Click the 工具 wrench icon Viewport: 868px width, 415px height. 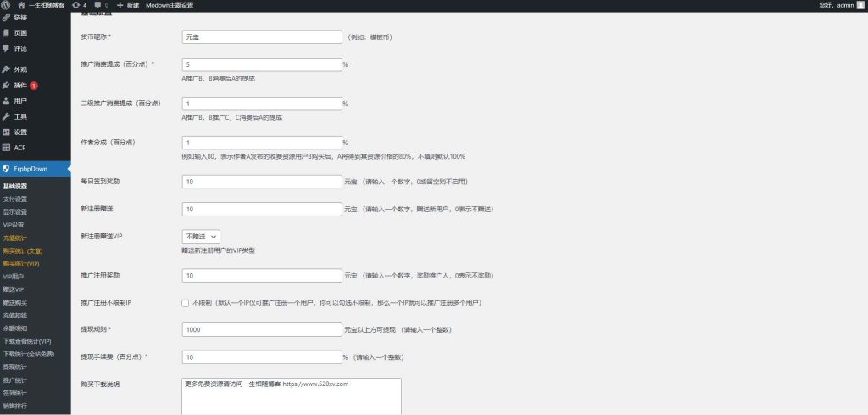coord(6,116)
